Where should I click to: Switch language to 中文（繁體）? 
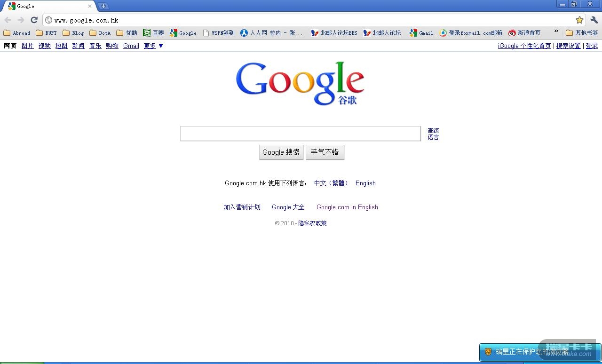point(331,183)
